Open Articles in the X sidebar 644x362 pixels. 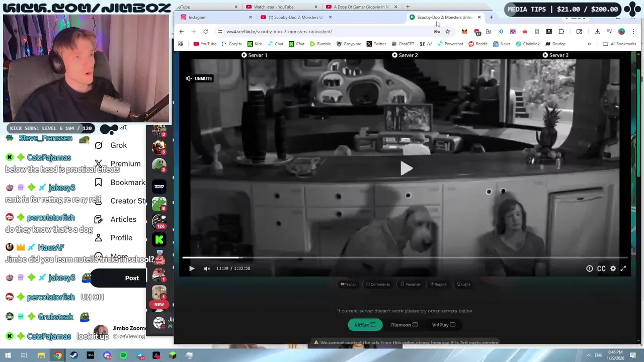coord(115,219)
